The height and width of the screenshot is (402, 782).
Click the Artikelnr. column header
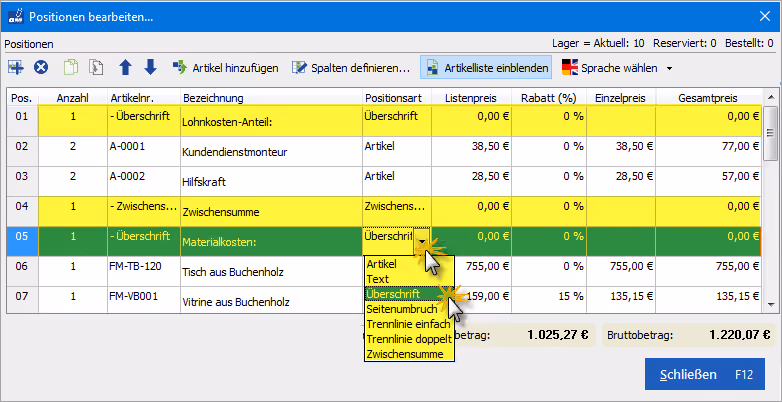[x=144, y=98]
